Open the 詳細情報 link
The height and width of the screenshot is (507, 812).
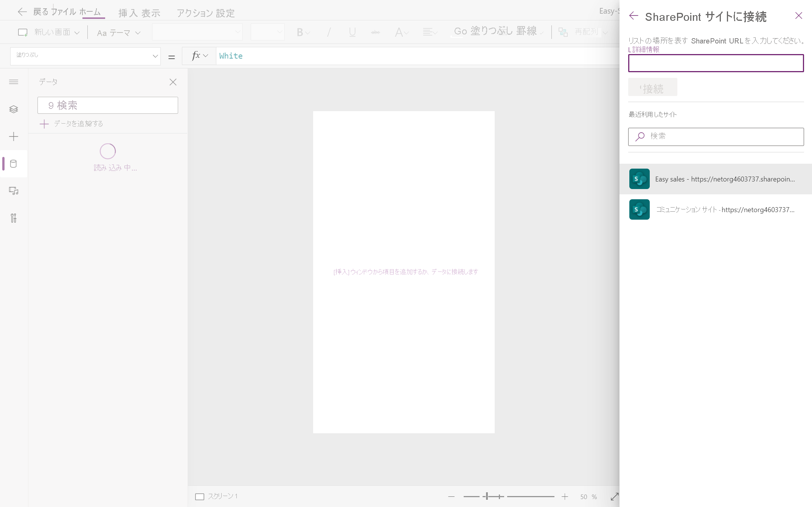pos(645,50)
